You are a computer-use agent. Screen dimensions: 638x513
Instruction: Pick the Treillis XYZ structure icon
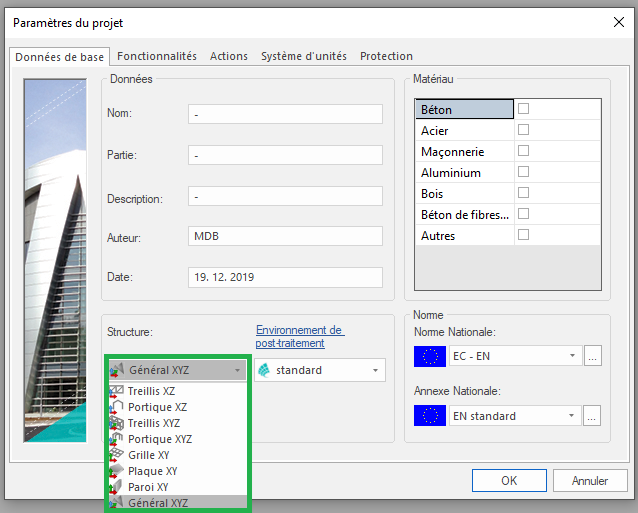click(117, 423)
